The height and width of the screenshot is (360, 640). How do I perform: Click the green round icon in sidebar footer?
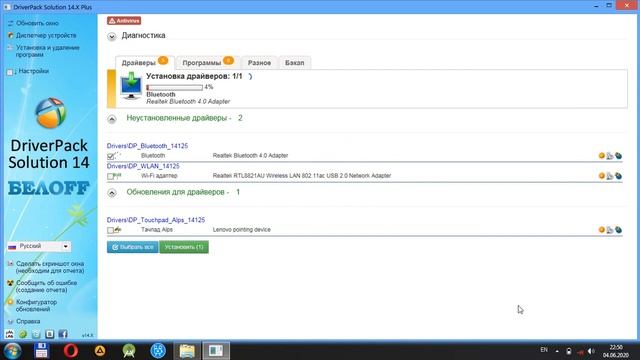coord(23,334)
